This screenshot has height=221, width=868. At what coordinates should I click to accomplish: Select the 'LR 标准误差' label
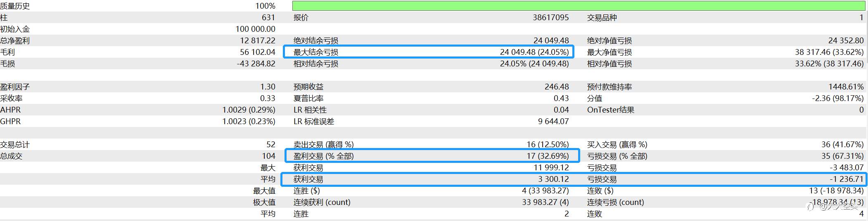(313, 121)
